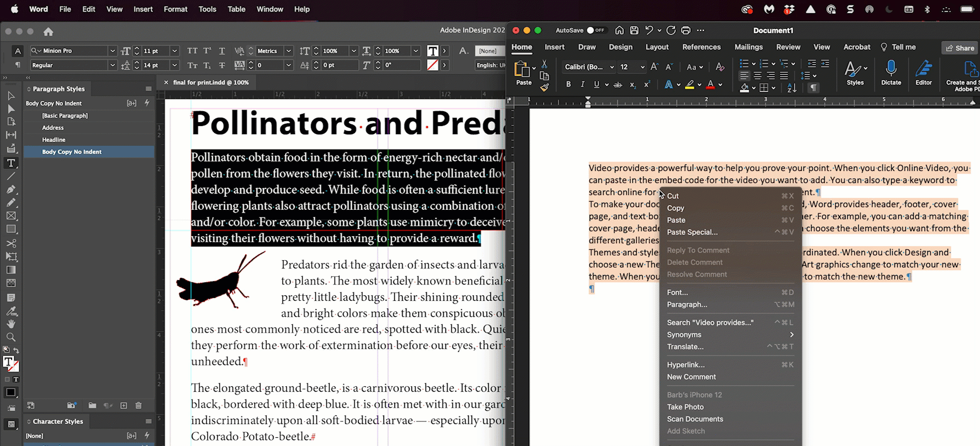980x446 pixels.
Task: Select the Scissors tool in InDesign
Action: 11,243
